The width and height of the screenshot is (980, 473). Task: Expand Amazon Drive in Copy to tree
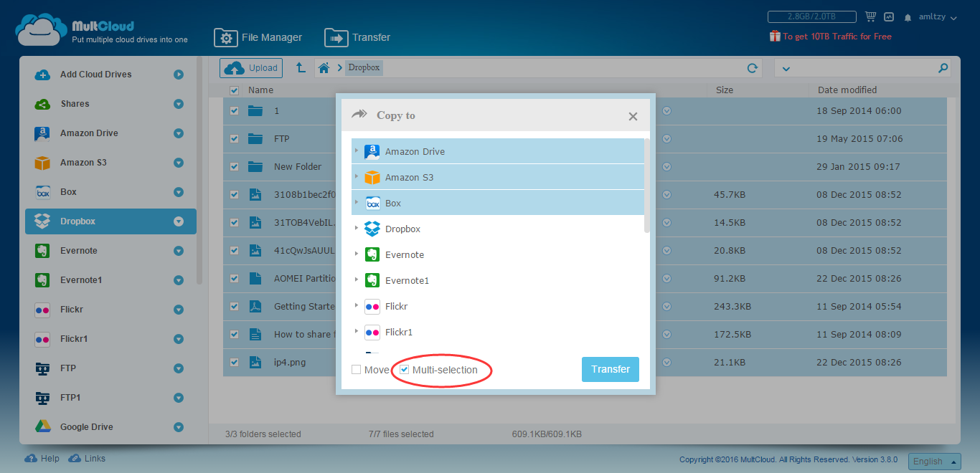click(356, 151)
